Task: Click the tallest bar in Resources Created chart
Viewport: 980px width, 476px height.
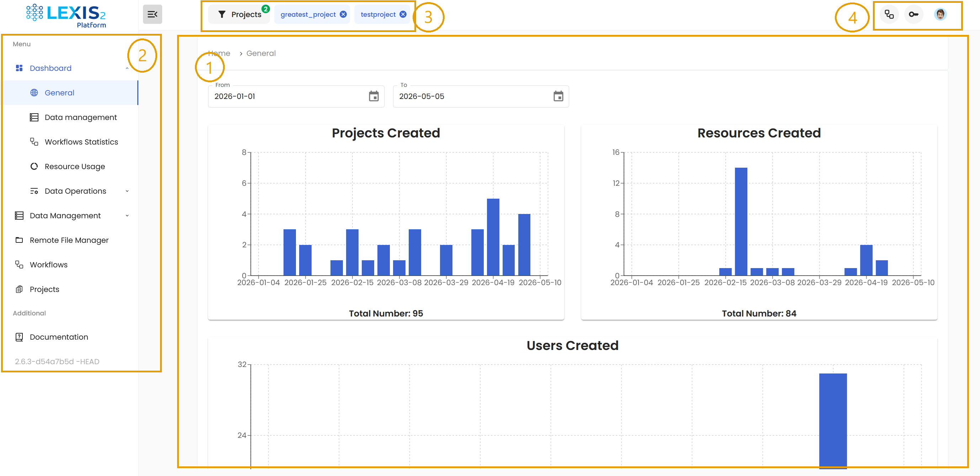Action: coord(741,222)
